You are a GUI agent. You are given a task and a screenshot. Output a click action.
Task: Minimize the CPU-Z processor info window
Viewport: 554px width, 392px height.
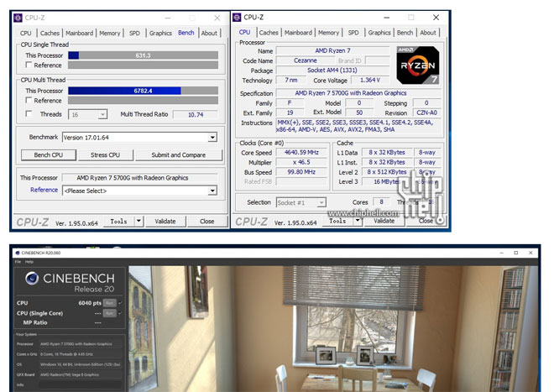pyautogui.click(x=386, y=18)
